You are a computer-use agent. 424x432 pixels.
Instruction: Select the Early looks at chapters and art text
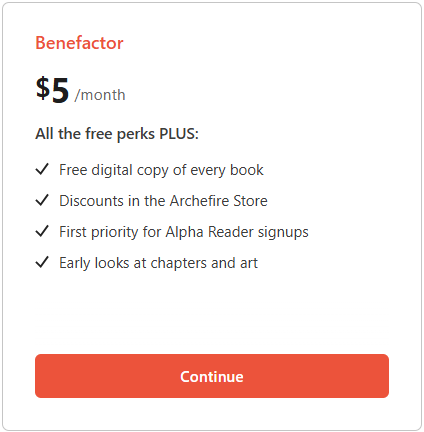(158, 263)
